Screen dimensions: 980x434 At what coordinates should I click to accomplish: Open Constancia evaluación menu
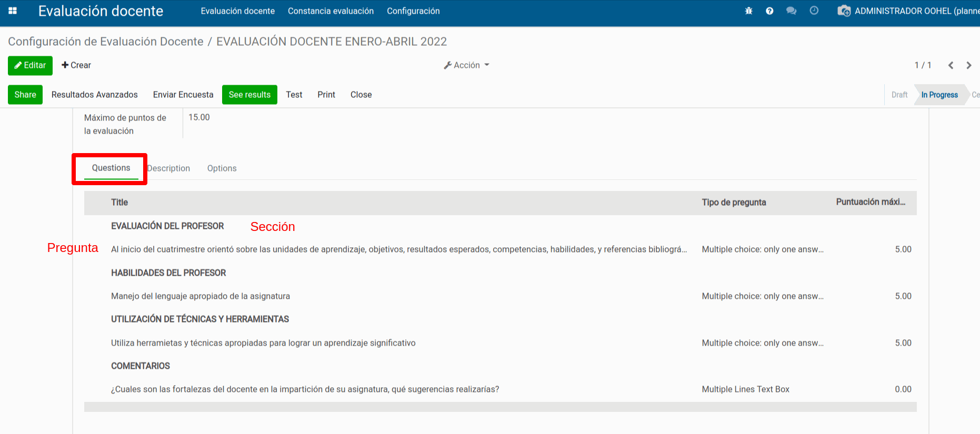coord(331,11)
